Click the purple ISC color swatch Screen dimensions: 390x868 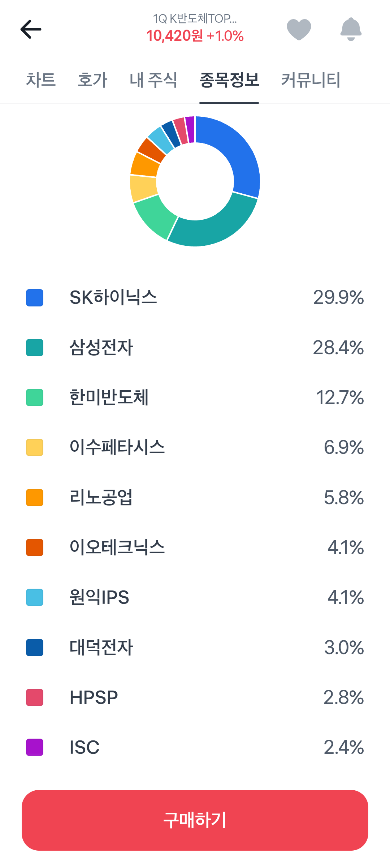(x=35, y=747)
